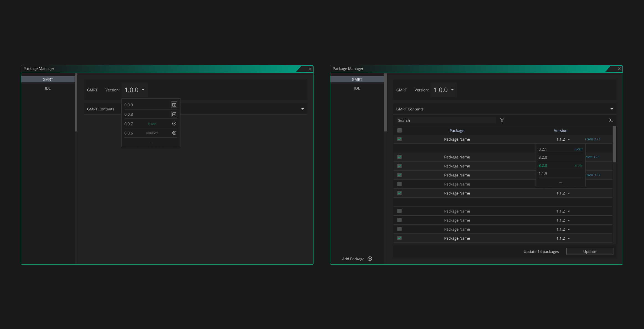644x329 pixels.
Task: Click the ellipsis under version 1.1.9
Action: [560, 183]
